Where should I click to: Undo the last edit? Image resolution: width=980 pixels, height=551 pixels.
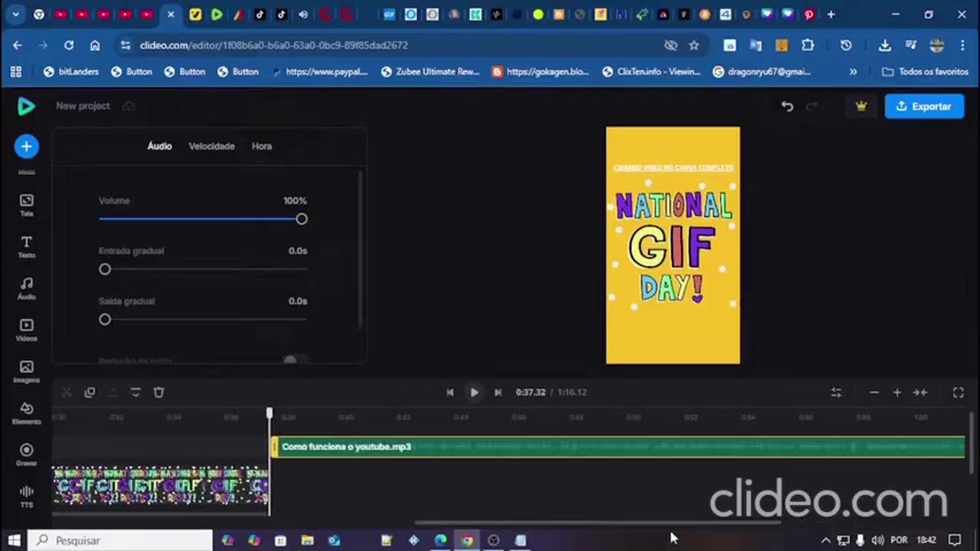click(x=787, y=106)
